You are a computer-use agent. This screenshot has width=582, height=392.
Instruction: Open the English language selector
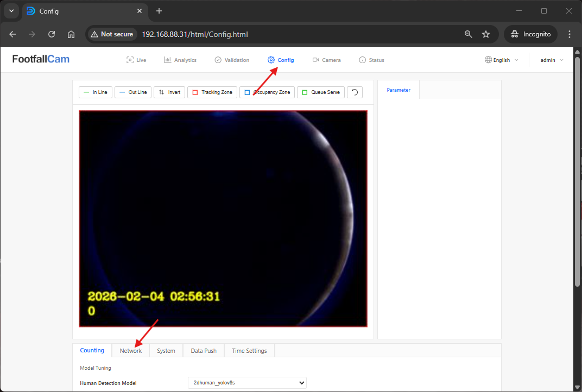coord(501,60)
